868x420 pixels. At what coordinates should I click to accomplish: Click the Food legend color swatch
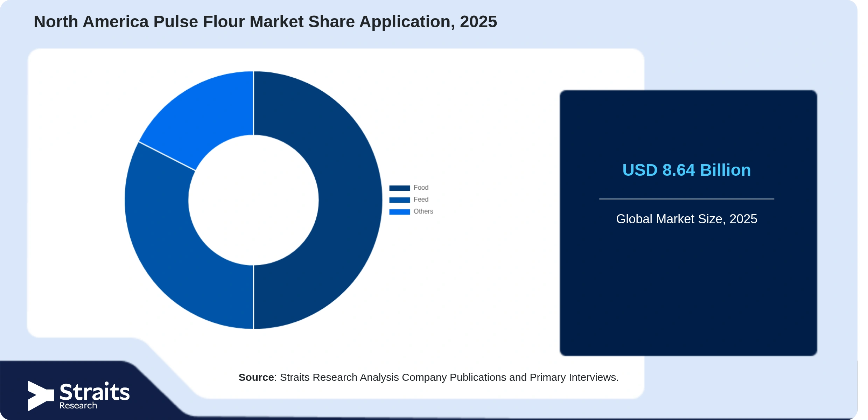tap(399, 188)
